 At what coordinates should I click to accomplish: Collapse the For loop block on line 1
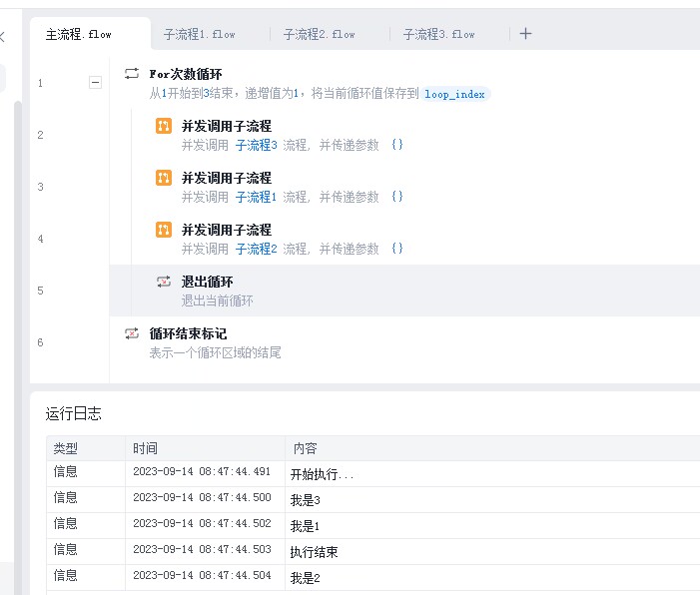(x=96, y=83)
